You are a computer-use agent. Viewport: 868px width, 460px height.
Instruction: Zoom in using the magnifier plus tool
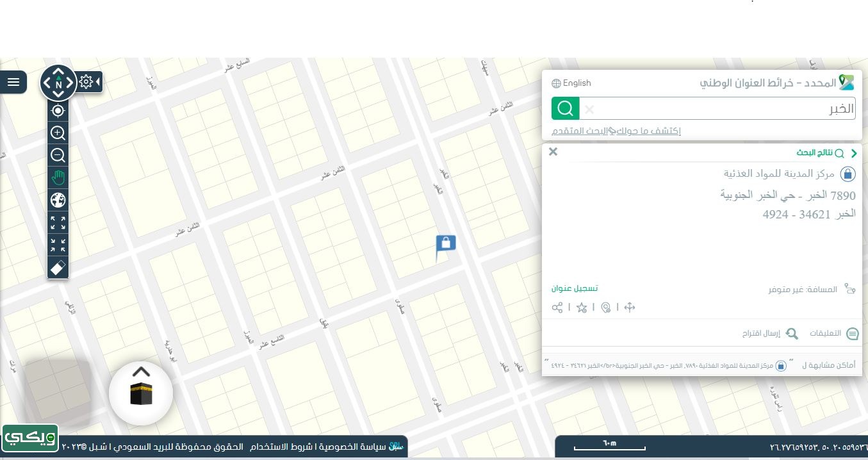click(x=58, y=133)
